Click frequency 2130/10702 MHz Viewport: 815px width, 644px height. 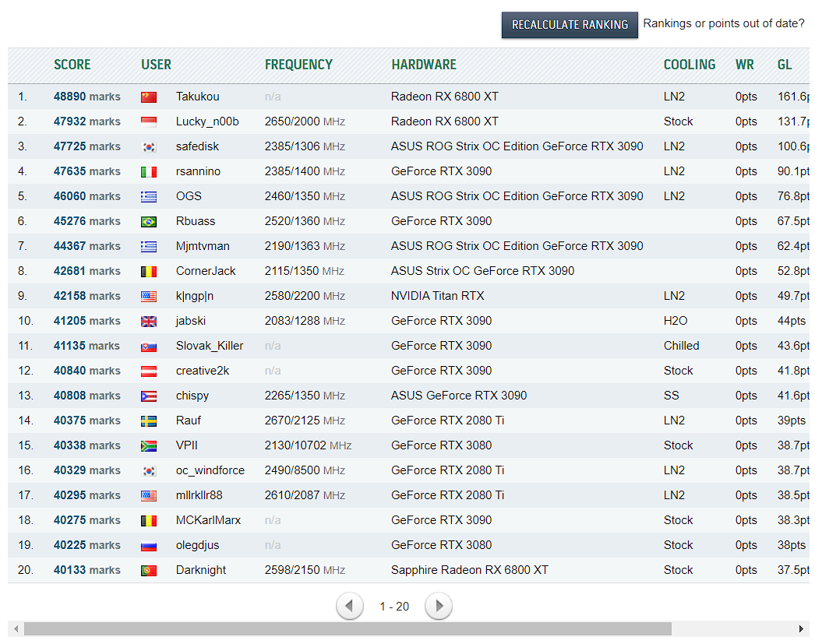pyautogui.click(x=308, y=445)
